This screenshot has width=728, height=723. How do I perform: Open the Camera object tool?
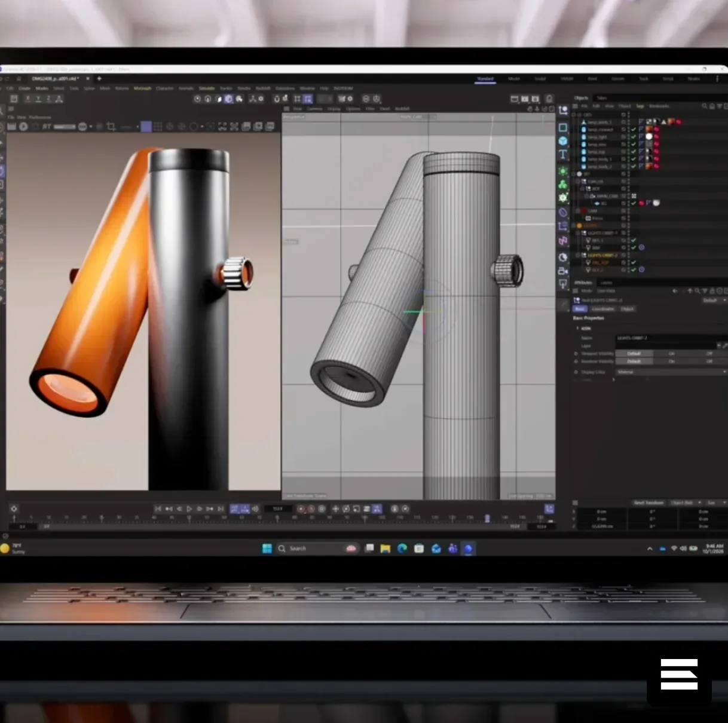pos(563,271)
